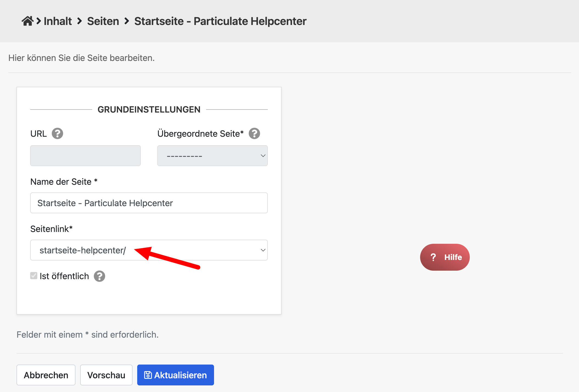Viewport: 579px width, 392px height.
Task: Go to Inhalt in the breadcrumb
Action: [58, 21]
